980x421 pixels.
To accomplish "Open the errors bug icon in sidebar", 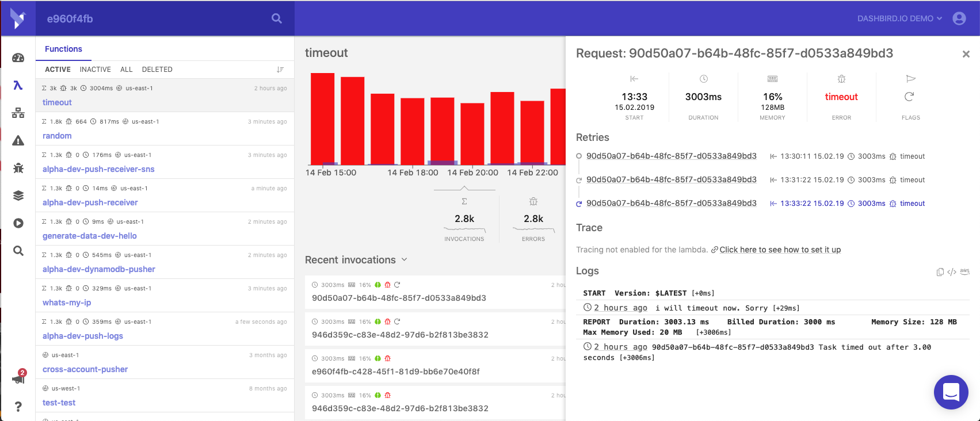I will pos(18,168).
